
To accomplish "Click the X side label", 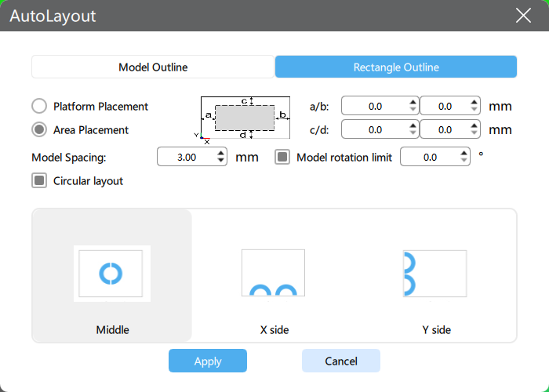I will tap(274, 330).
